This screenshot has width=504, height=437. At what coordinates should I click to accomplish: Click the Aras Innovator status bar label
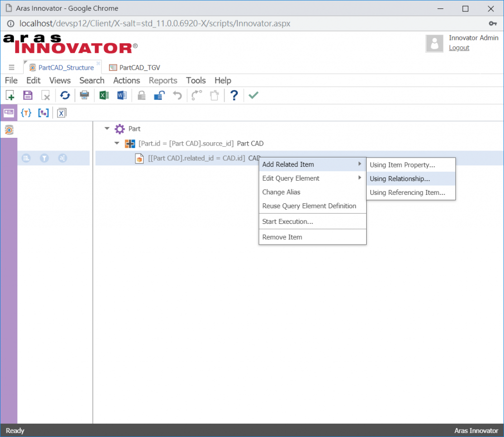pyautogui.click(x=476, y=431)
